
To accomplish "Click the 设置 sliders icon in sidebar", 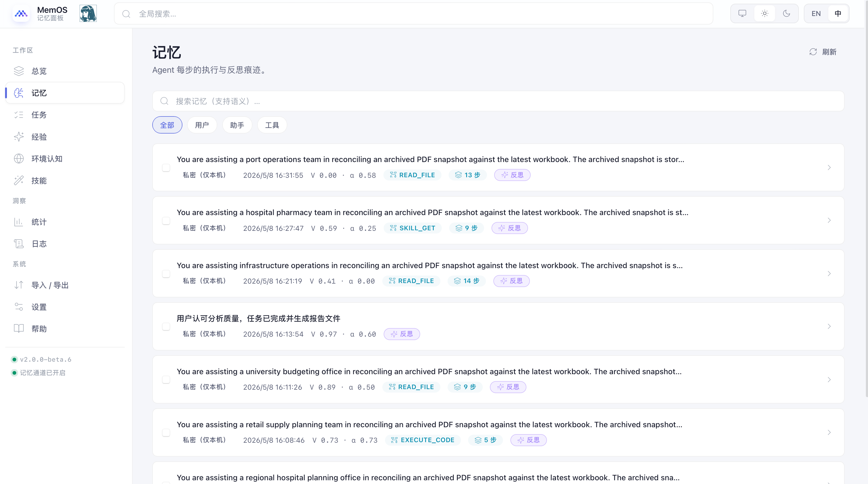I will click(19, 307).
